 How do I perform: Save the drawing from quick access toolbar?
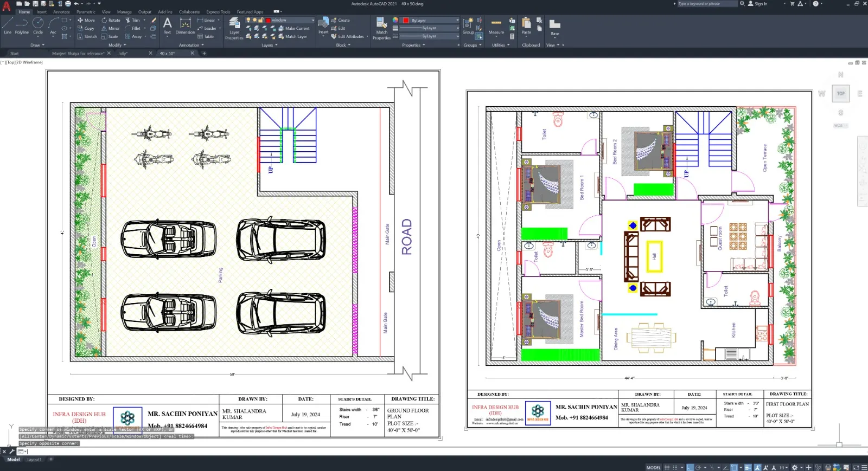click(35, 4)
